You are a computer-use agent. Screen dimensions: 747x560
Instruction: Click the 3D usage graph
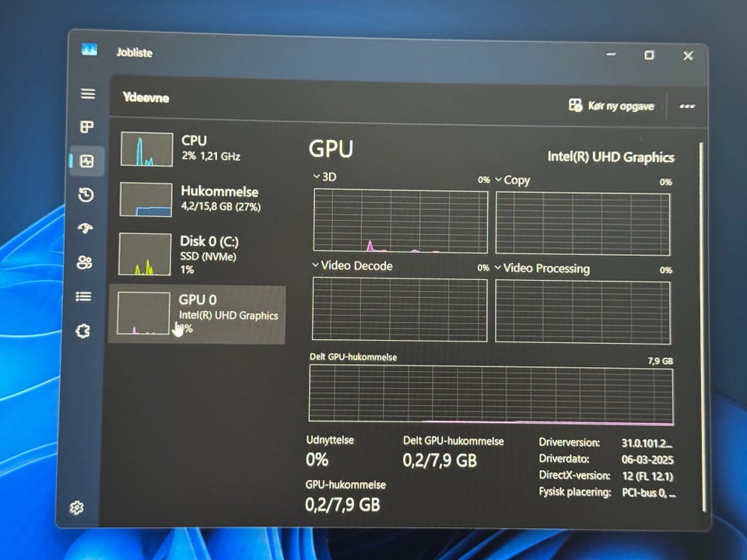tap(401, 220)
